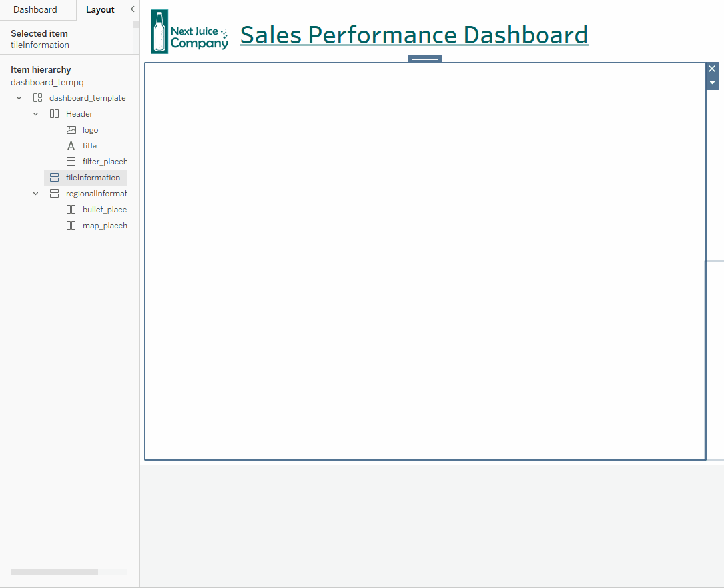Collapse the regionalInformat tree node
Image resolution: width=724 pixels, height=588 pixels.
click(x=35, y=193)
